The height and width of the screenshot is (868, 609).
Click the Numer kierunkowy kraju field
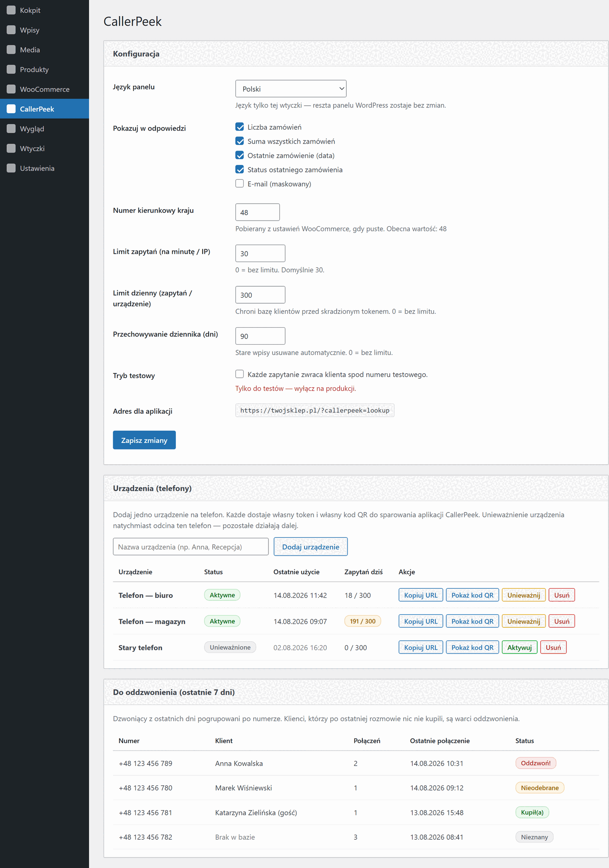pyautogui.click(x=258, y=212)
